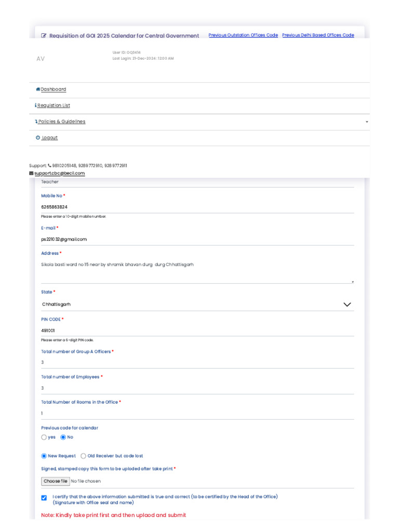Click the home icon next to Dashboard
Viewport: 399px width, 532px height.
coord(38,89)
